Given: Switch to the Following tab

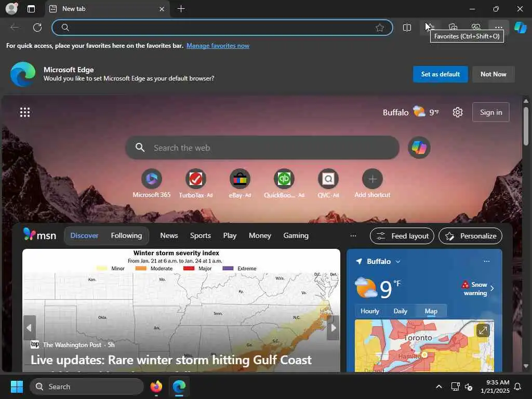Looking at the screenshot, I should [126, 235].
